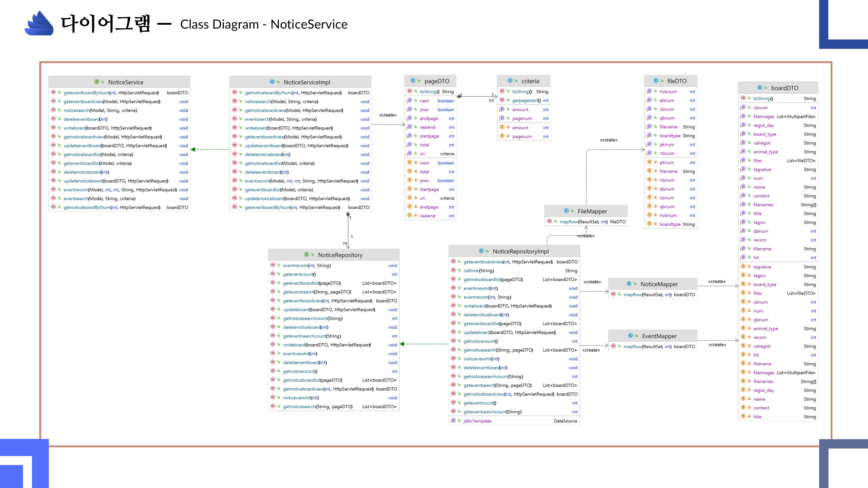Click the fileimages property in boardDTO
Screen dimensions: 868x488
pyautogui.click(x=764, y=117)
